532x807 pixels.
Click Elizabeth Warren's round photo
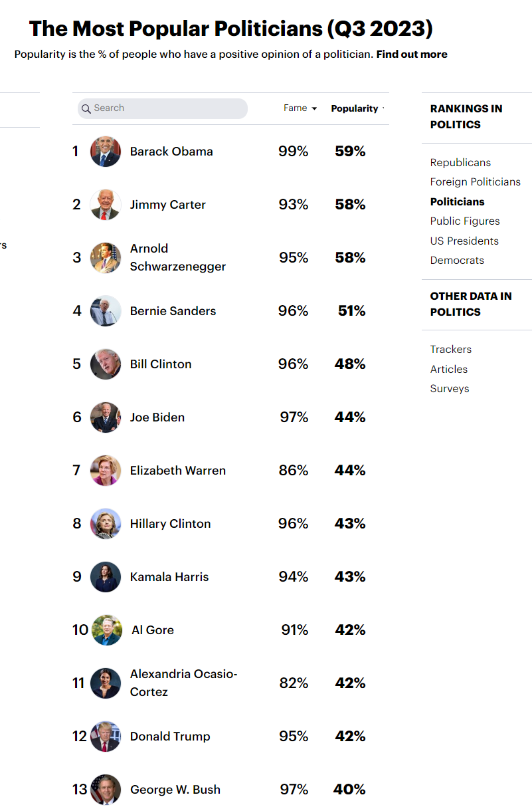pos(106,471)
